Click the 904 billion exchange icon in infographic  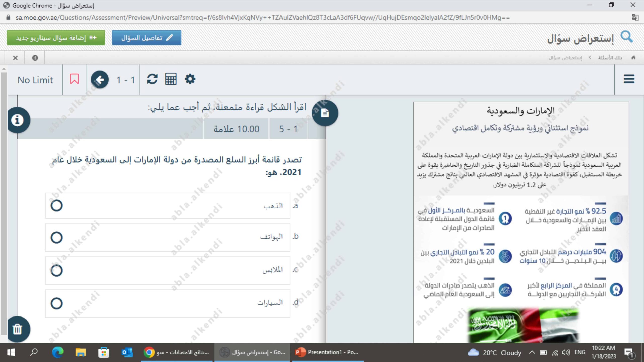click(616, 256)
